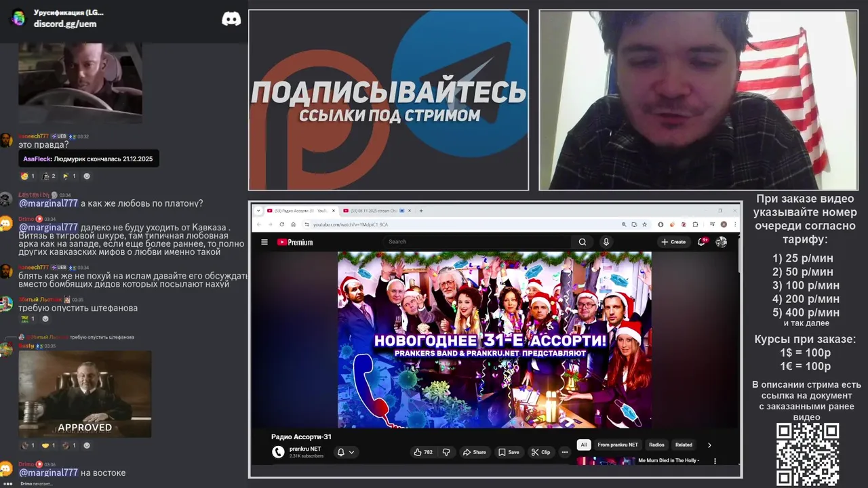Toggle the reaction on требую опустить штефанова message

pos(28,319)
